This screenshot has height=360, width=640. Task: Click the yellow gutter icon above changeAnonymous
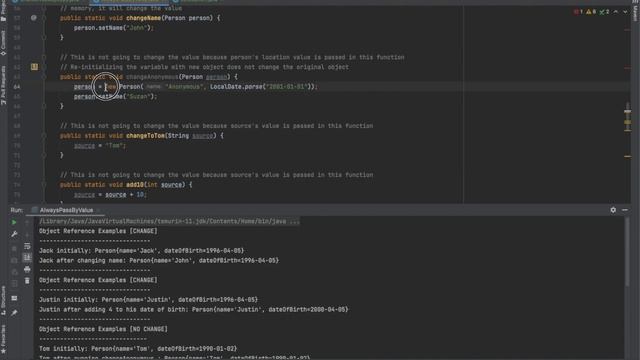pos(34,67)
